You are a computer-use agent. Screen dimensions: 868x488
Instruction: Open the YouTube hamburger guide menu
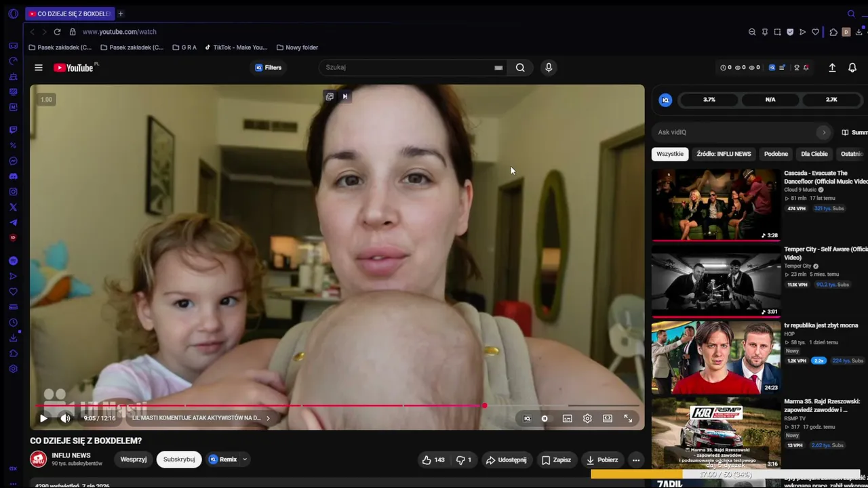tap(39, 68)
